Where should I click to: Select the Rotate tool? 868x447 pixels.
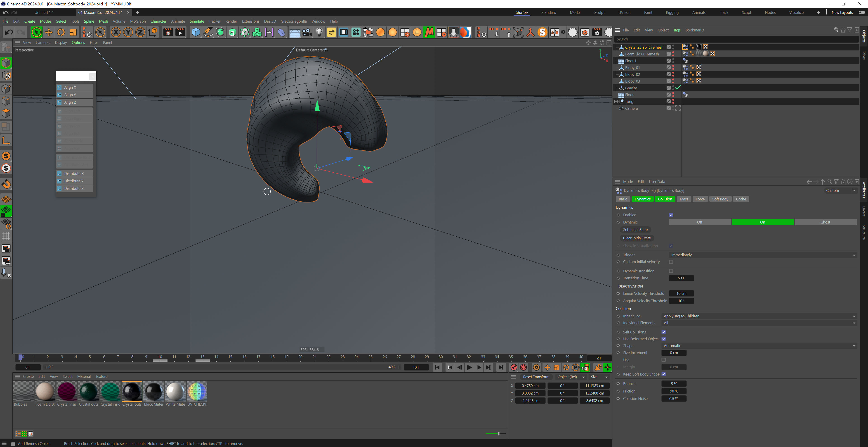(x=61, y=32)
